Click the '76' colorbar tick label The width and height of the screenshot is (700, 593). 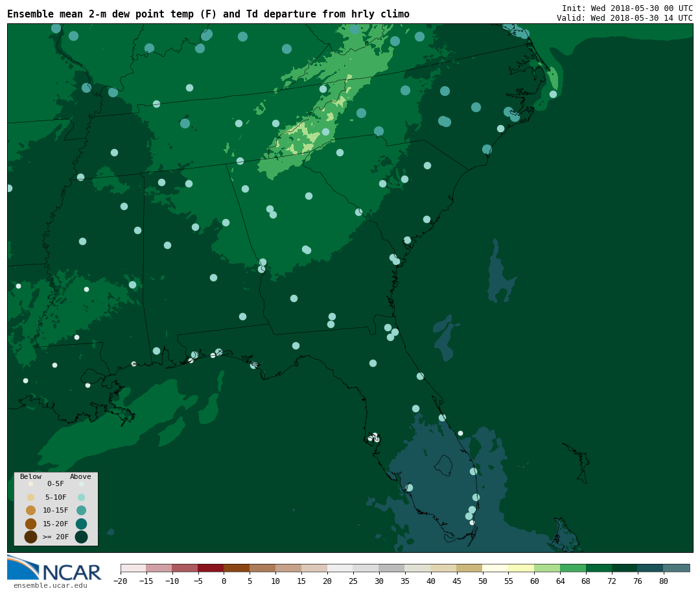638,581
